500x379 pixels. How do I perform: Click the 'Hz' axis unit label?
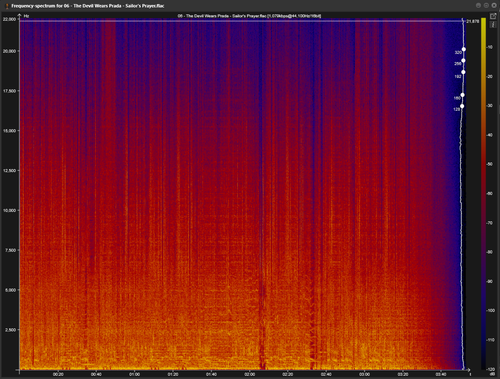pyautogui.click(x=26, y=16)
